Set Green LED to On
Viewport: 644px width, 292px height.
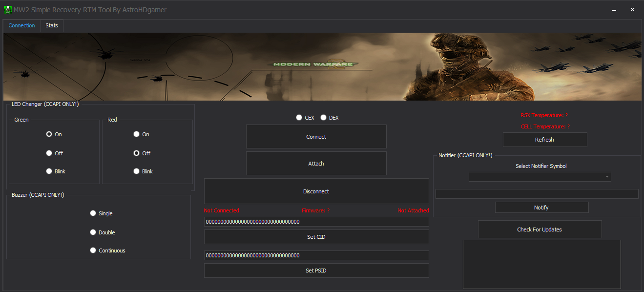tap(54, 134)
